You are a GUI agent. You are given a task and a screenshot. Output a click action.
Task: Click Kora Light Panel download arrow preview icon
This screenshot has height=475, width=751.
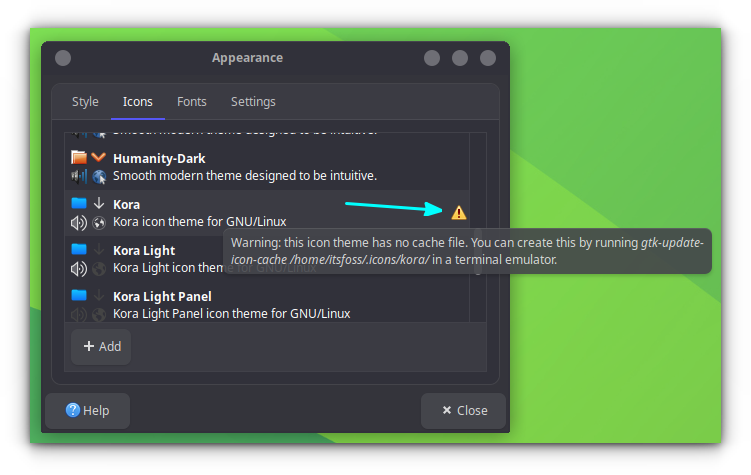click(99, 295)
